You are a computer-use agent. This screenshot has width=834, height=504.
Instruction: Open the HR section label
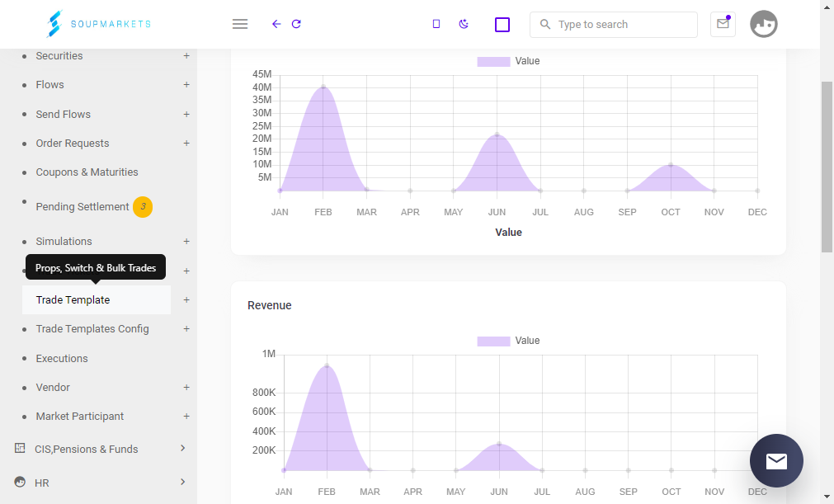point(41,483)
